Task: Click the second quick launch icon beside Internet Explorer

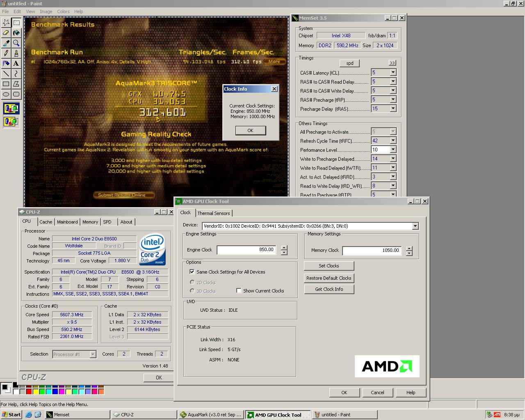Action: coord(38,415)
